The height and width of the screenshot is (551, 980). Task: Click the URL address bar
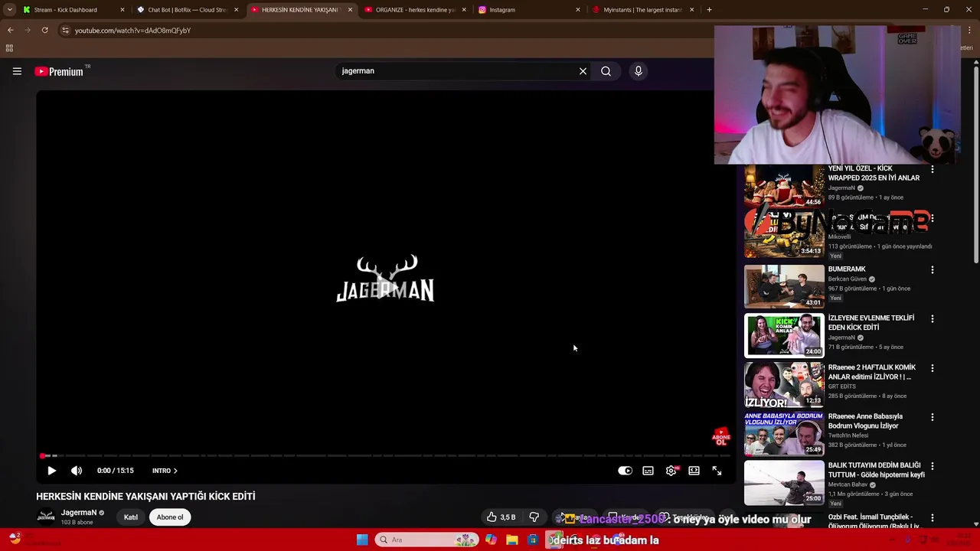383,31
